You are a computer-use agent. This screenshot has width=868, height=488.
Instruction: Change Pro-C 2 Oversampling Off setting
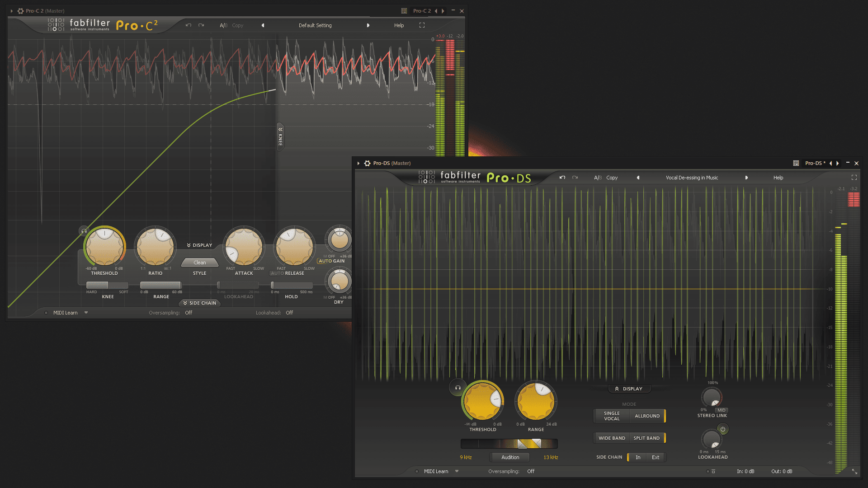[x=189, y=313]
